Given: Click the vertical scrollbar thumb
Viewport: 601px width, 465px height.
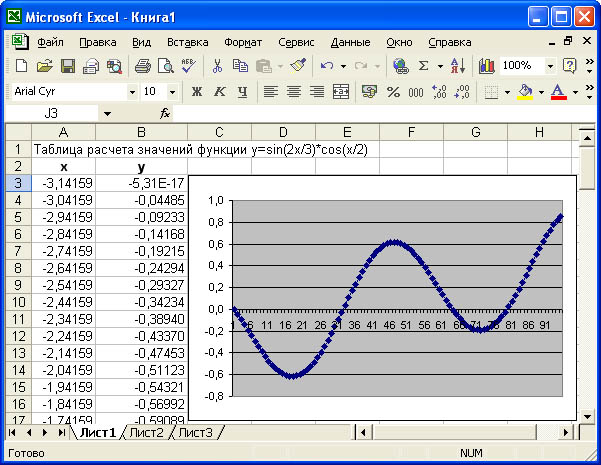Looking at the screenshot, I should click(x=586, y=168).
